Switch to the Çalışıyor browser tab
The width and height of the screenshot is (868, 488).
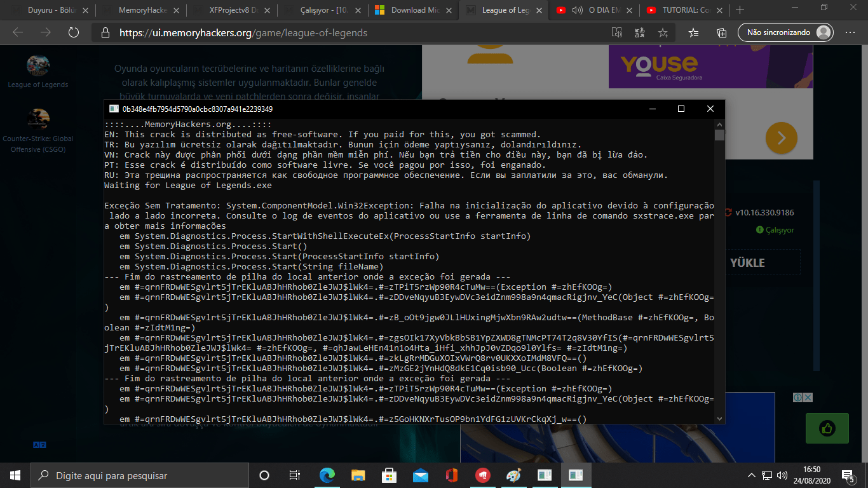[x=324, y=10]
